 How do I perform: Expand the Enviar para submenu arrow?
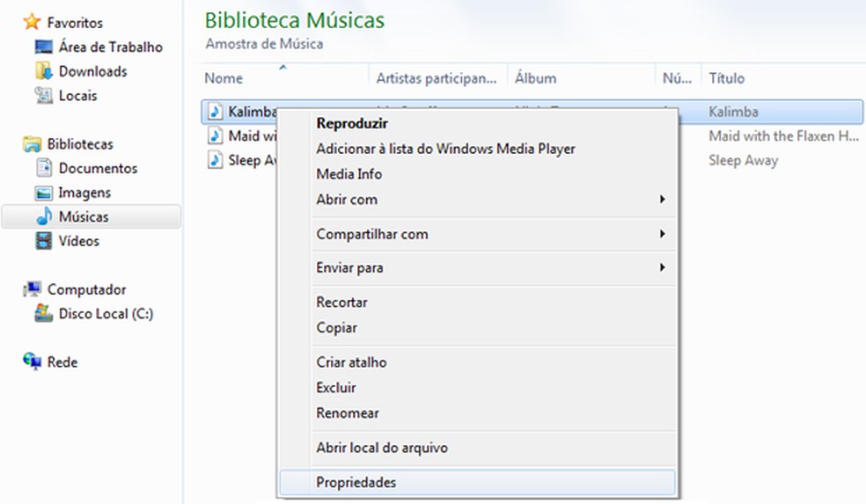coord(662,267)
